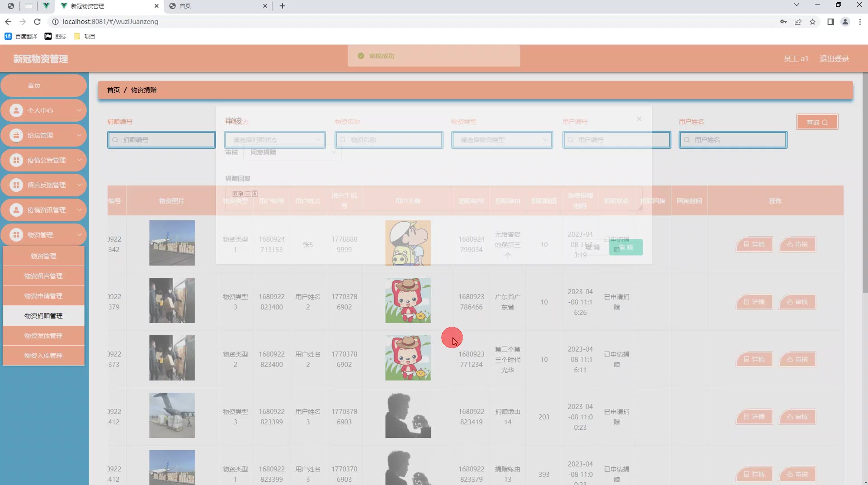Click 审核 for row 1680923771234
This screenshot has width=868, height=485.
coord(797,359)
